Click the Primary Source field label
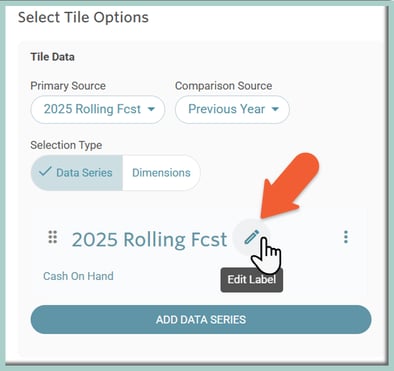 click(68, 86)
